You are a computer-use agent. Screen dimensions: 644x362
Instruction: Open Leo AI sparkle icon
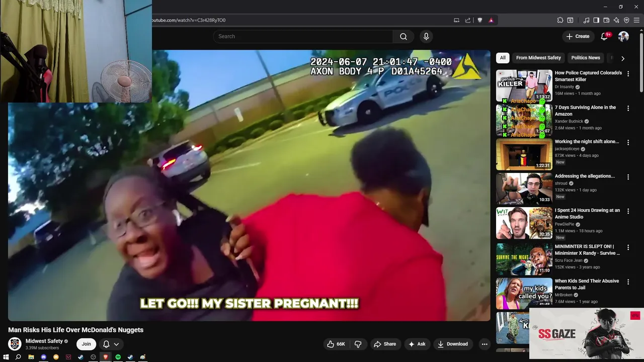tap(616, 20)
